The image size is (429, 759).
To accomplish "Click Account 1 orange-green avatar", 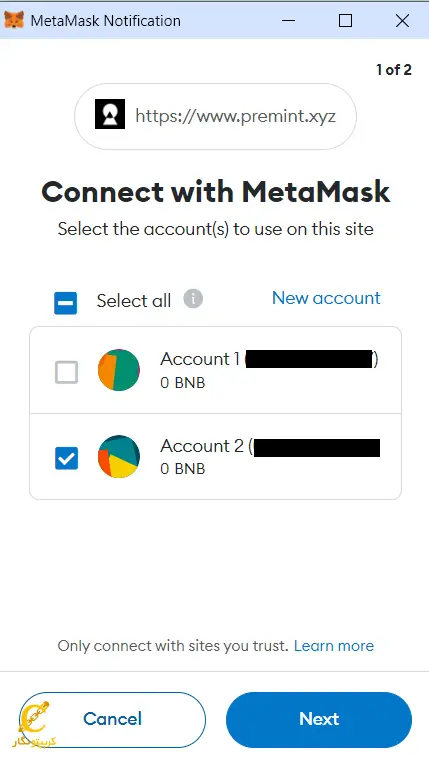I will [x=119, y=370].
